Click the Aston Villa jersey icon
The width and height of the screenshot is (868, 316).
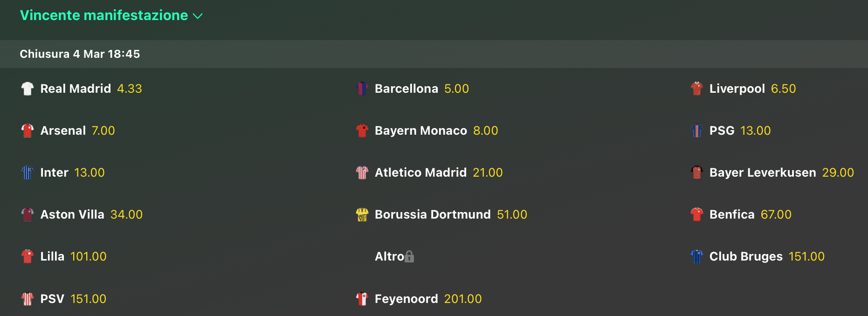[x=28, y=214]
